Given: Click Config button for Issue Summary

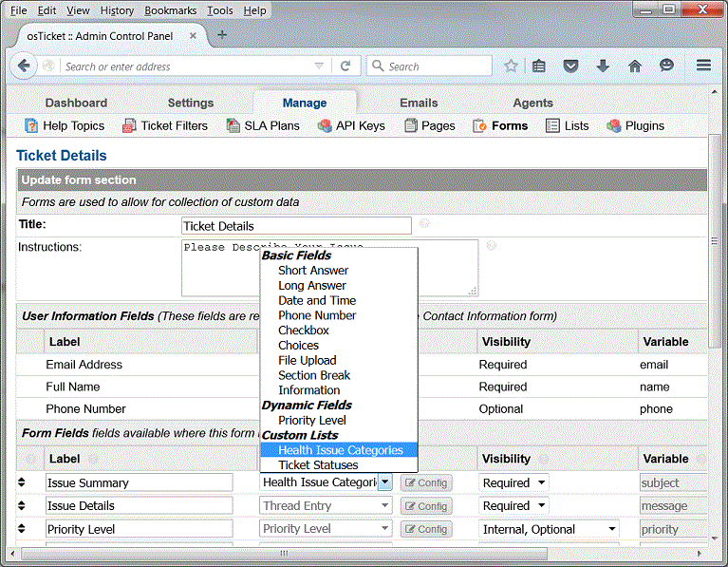Looking at the screenshot, I should point(426,482).
